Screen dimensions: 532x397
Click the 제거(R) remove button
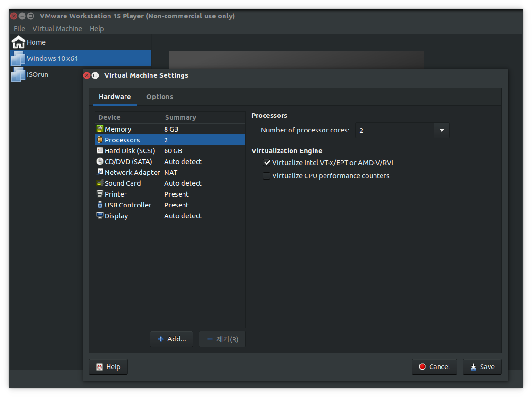pyautogui.click(x=222, y=339)
